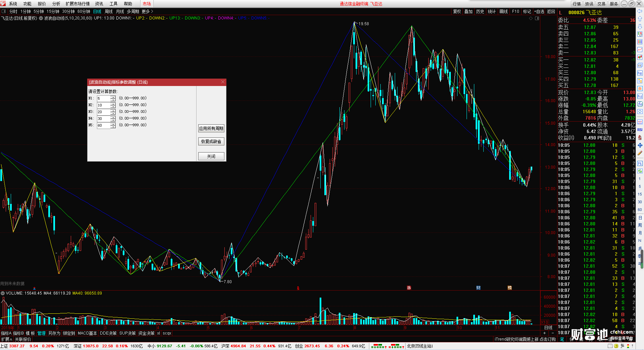Switch to the 周线 period tab
644x350 pixels.
109,11
